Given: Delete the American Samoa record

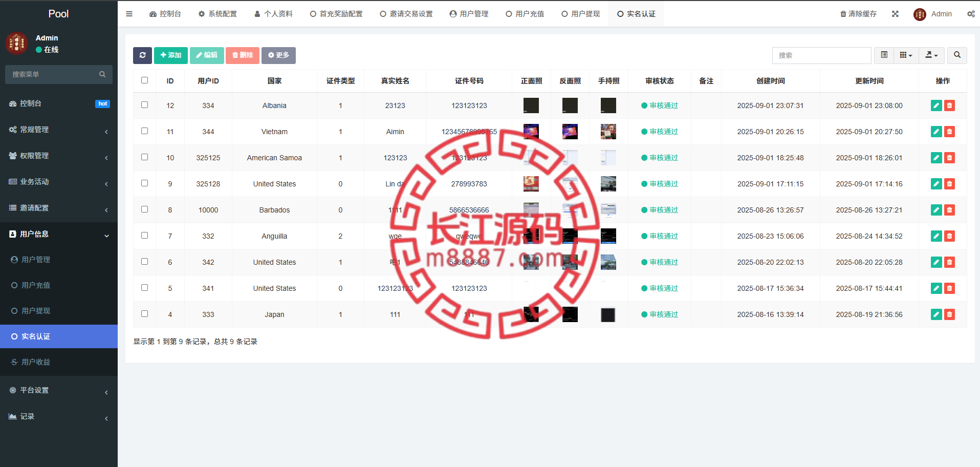Looking at the screenshot, I should point(949,158).
